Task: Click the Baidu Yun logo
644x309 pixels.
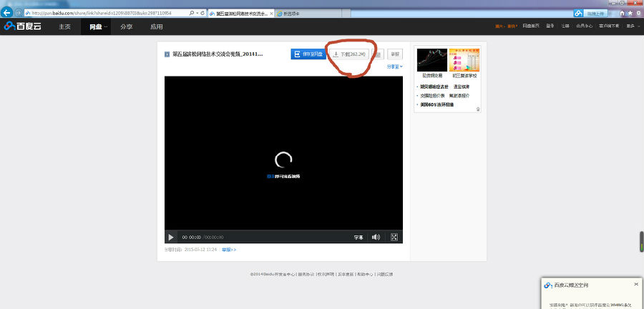Action: 24,27
